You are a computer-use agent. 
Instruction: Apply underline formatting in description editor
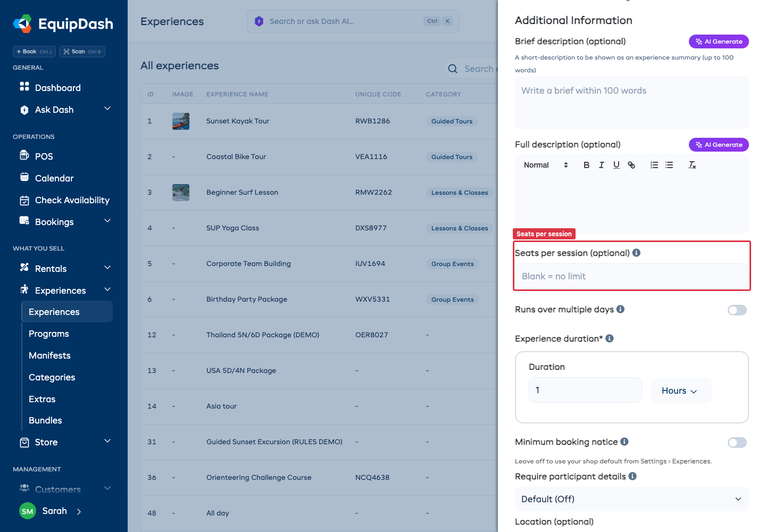pyautogui.click(x=616, y=165)
